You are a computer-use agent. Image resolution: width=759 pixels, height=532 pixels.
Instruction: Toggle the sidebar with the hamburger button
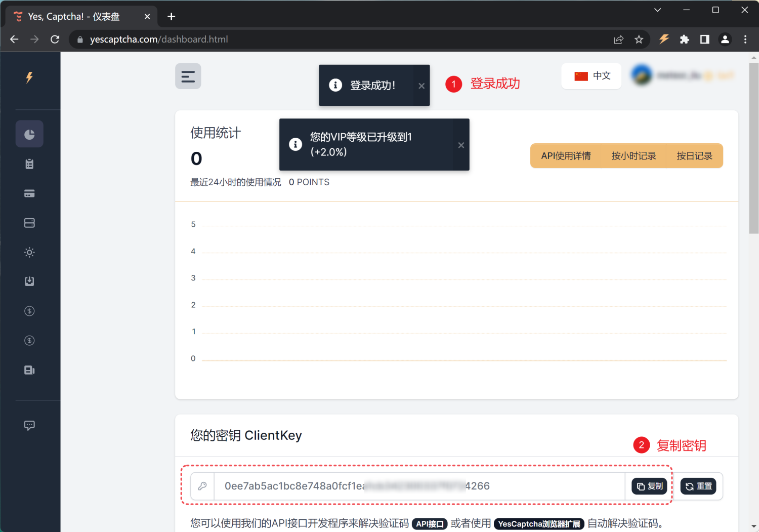[x=188, y=76]
